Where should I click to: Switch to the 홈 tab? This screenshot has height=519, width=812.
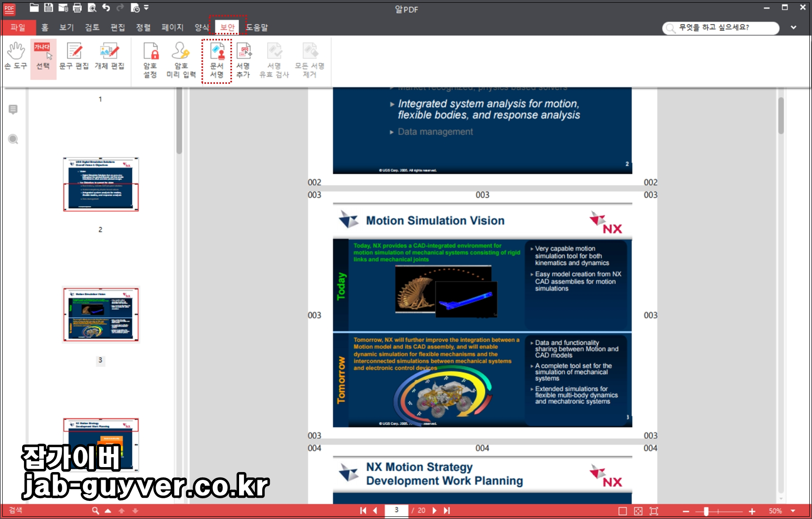point(45,28)
